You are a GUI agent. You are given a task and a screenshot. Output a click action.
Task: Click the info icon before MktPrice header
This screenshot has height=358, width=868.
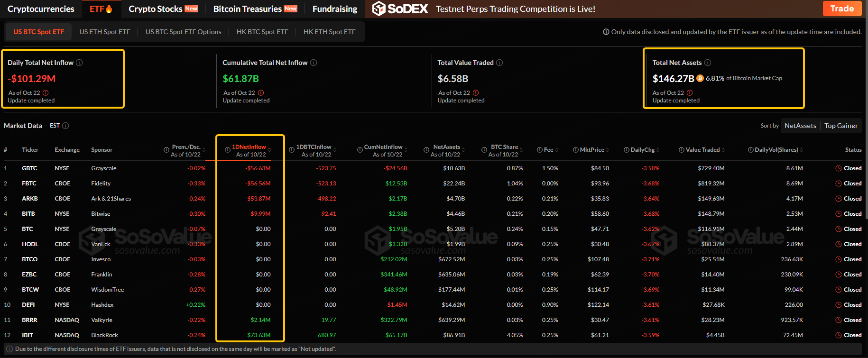(576, 150)
